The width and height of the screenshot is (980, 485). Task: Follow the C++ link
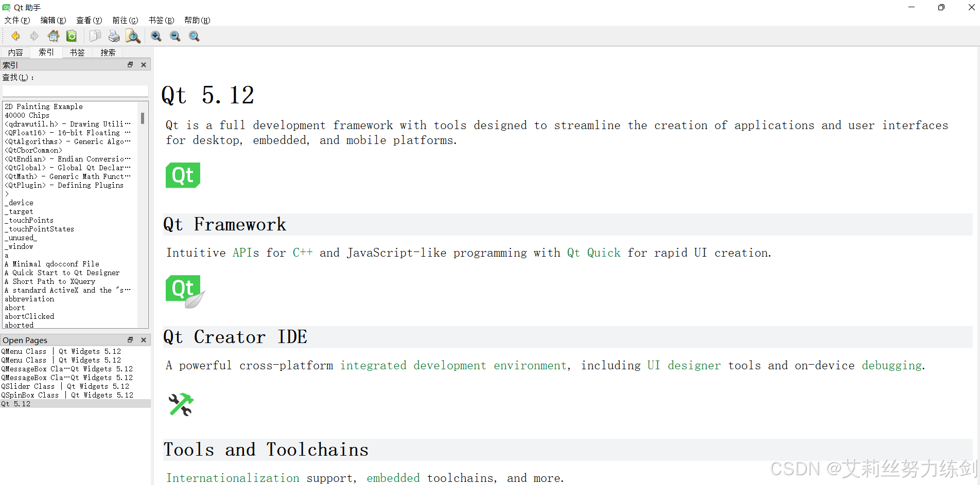coord(303,253)
